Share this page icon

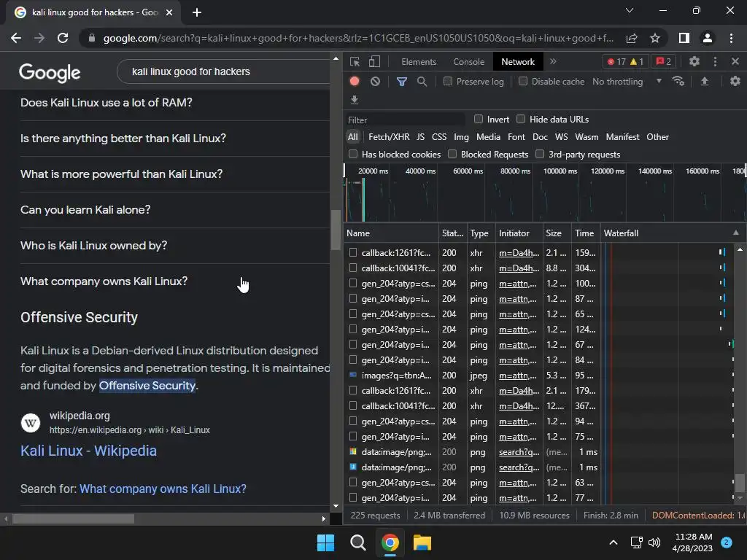632,38
